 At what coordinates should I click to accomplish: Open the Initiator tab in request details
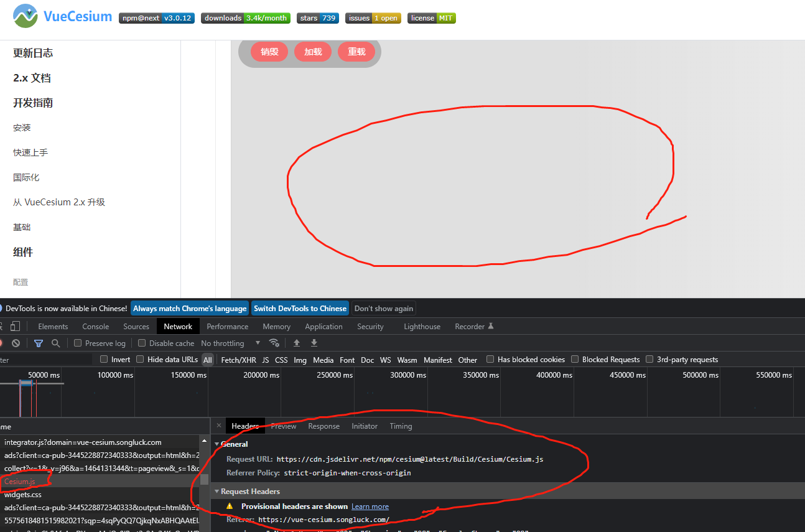pos(365,426)
